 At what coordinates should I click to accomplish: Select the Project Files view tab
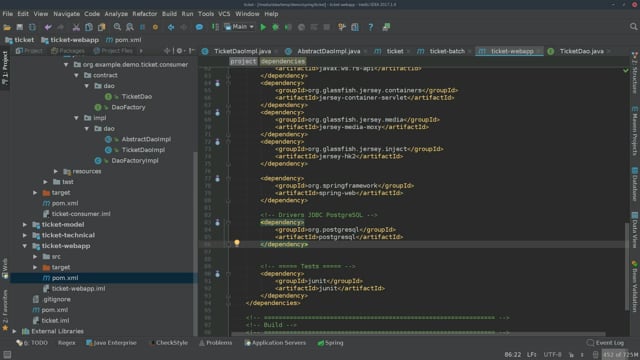[113, 51]
